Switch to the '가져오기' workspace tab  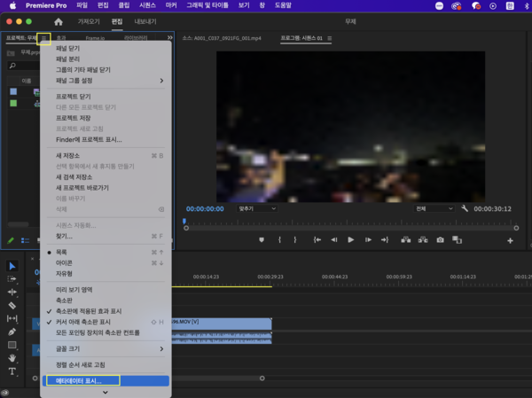point(89,20)
